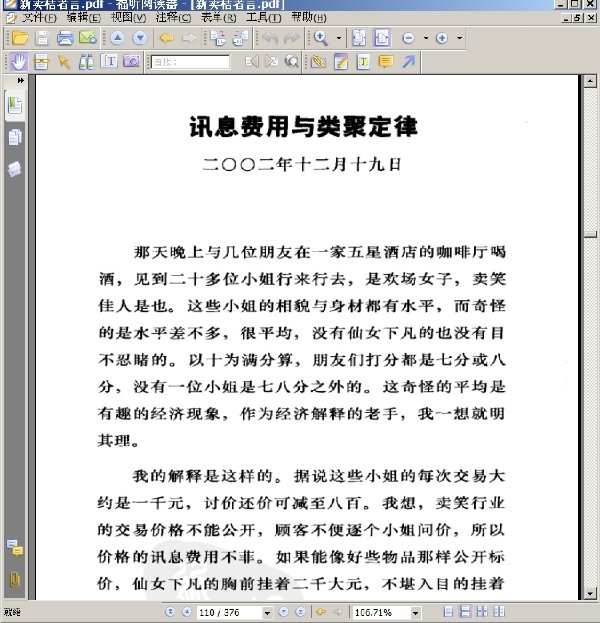600x623 pixels.
Task: Click the magnifier zoom-in tool
Action: (320, 38)
